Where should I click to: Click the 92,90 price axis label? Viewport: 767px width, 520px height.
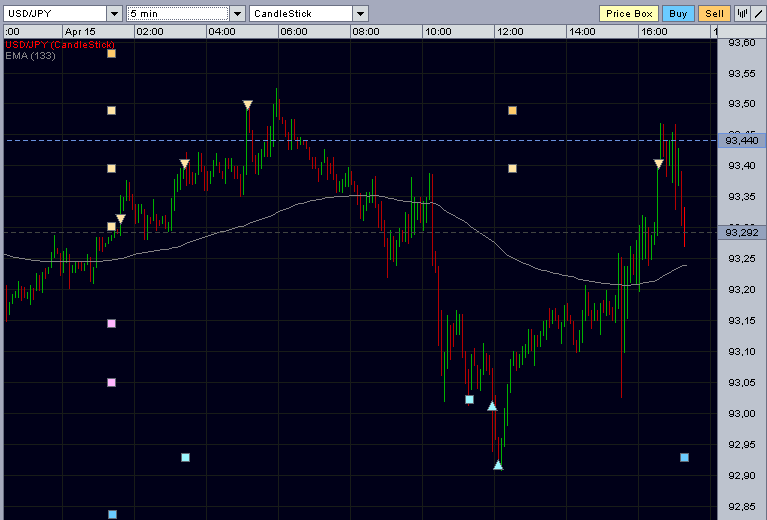click(742, 475)
